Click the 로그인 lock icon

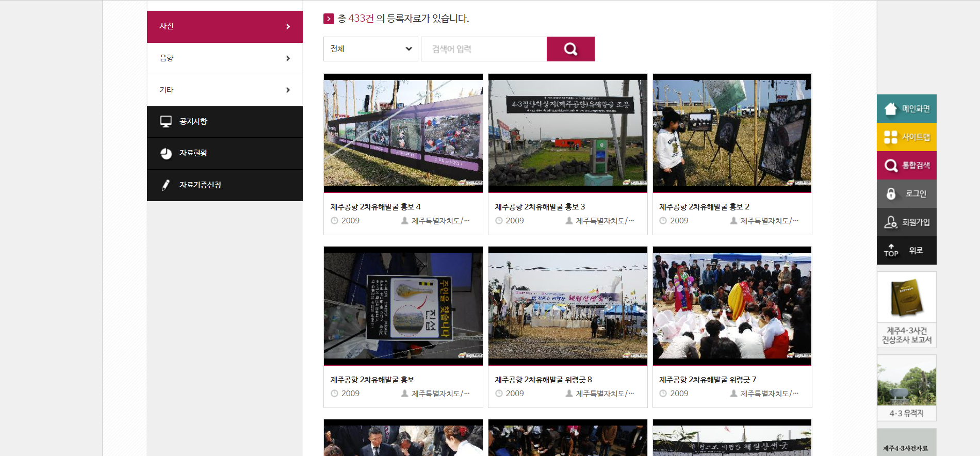coord(891,193)
